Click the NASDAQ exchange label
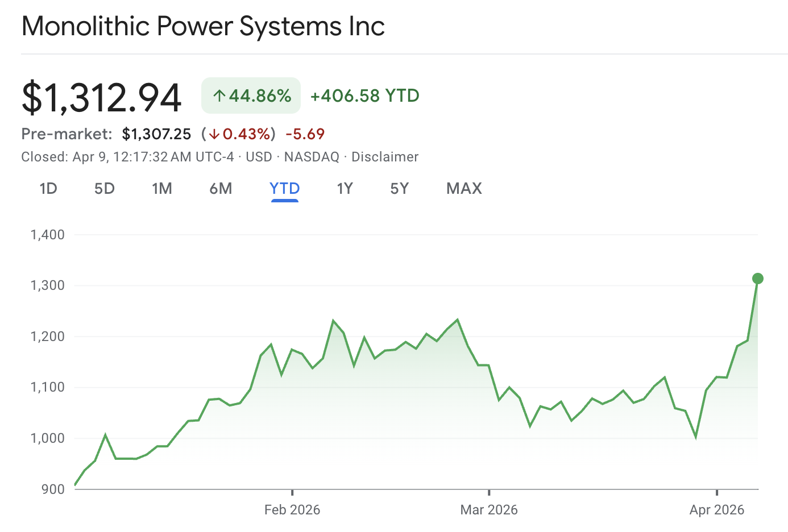The height and width of the screenshot is (532, 788). pos(311,157)
